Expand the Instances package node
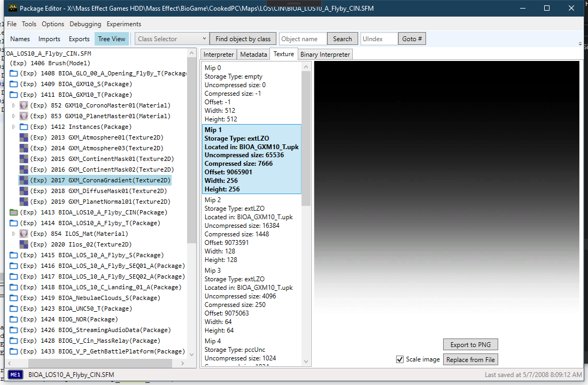This screenshot has width=588, height=385. pyautogui.click(x=14, y=127)
